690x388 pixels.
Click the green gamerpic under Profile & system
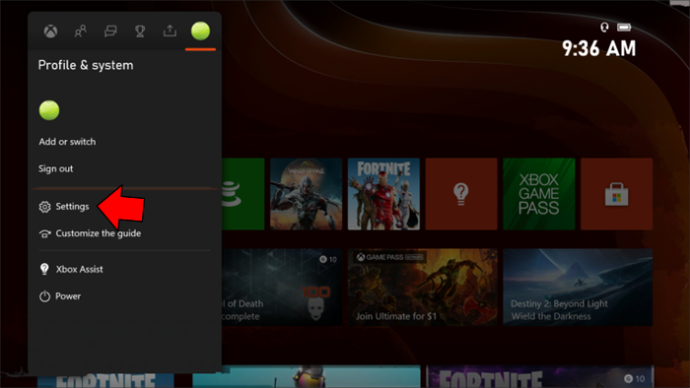click(x=49, y=110)
